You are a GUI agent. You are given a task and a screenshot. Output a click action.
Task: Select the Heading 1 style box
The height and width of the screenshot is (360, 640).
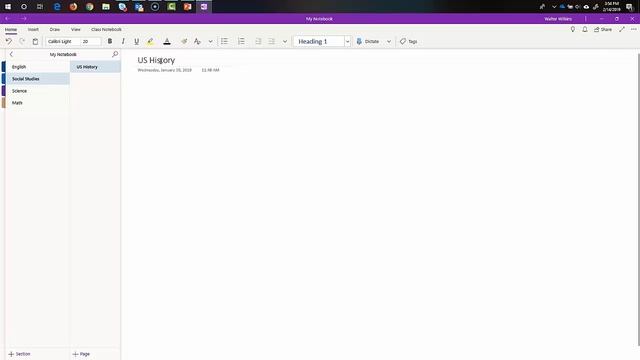pos(319,41)
